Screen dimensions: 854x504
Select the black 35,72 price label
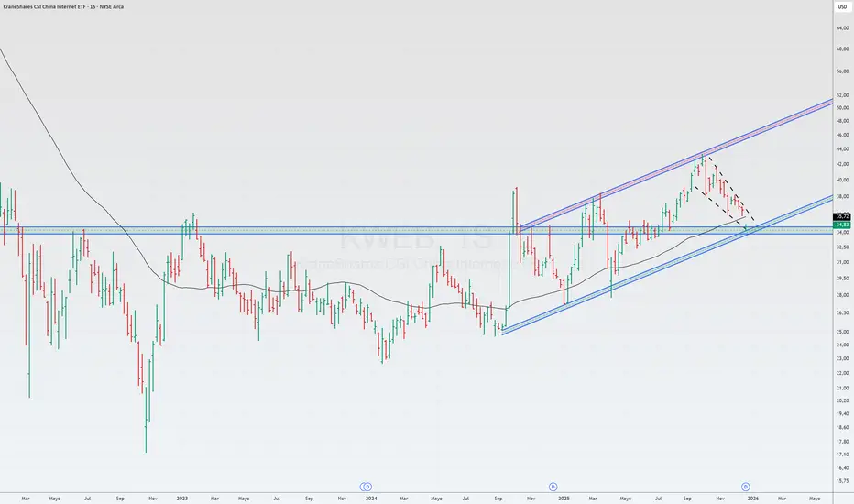point(843,216)
